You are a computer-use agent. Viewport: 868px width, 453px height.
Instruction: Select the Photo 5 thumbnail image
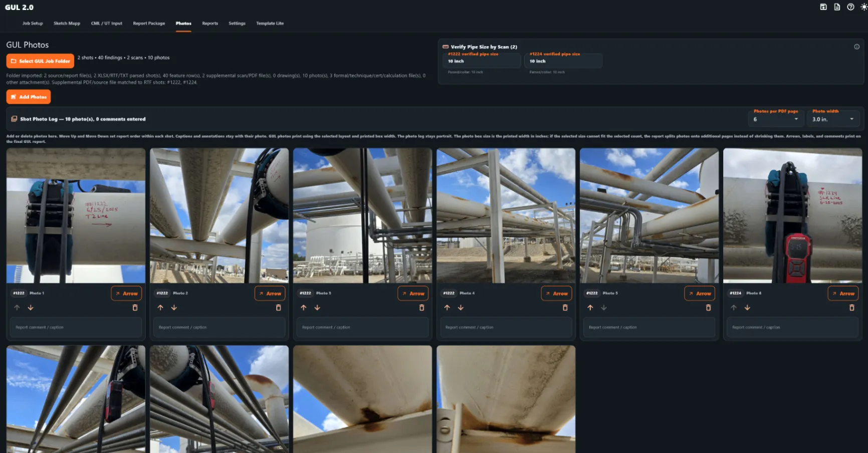click(x=649, y=215)
